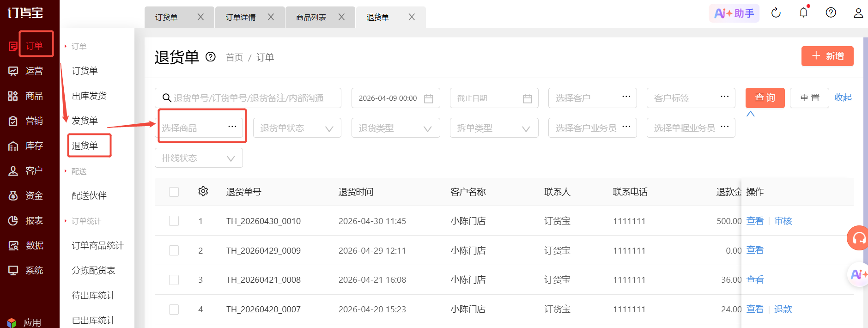Check the row for TH_20260429_0009

click(x=174, y=250)
